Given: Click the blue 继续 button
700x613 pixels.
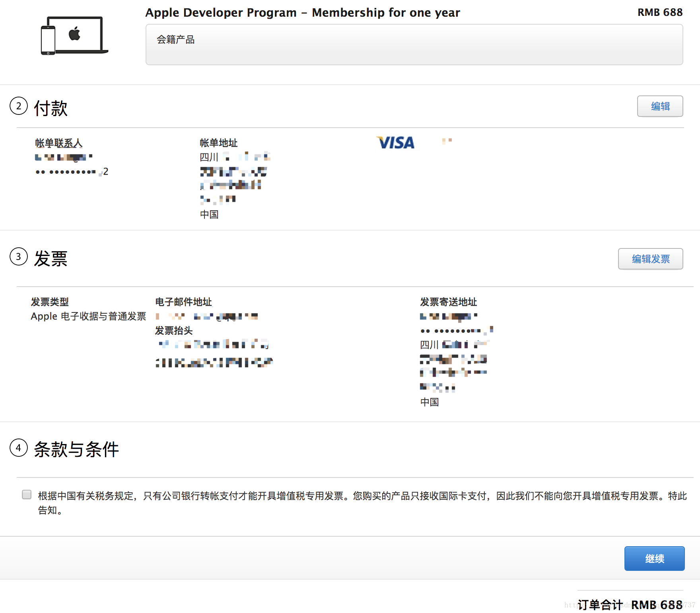Looking at the screenshot, I should 654,559.
